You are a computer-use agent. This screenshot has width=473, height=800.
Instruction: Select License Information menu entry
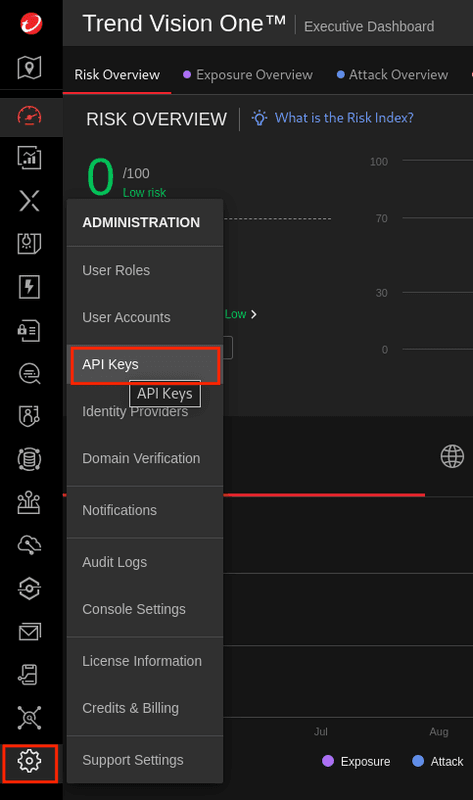145,661
